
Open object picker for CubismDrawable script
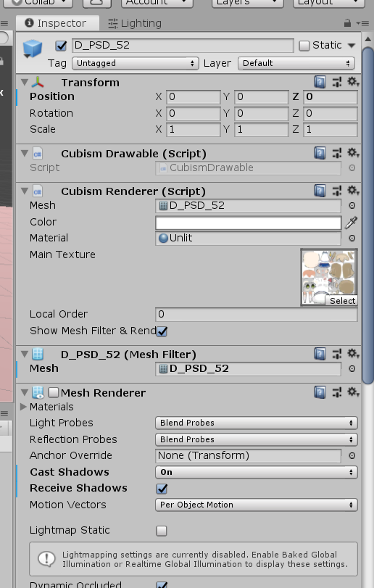pos(352,168)
